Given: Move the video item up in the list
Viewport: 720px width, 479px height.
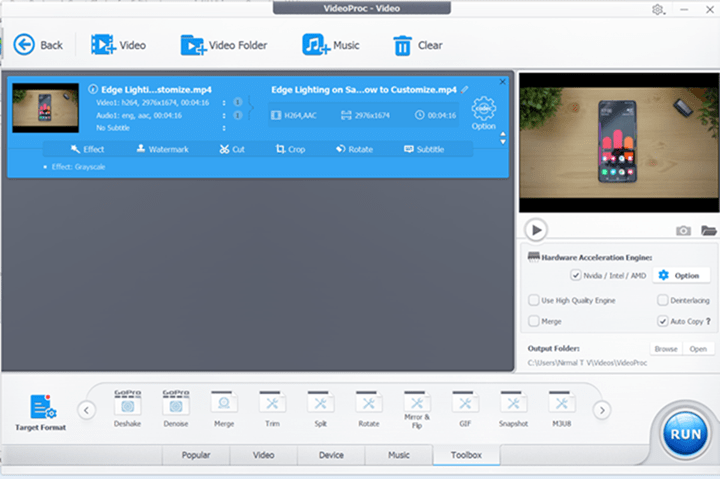Looking at the screenshot, I should point(503,134).
